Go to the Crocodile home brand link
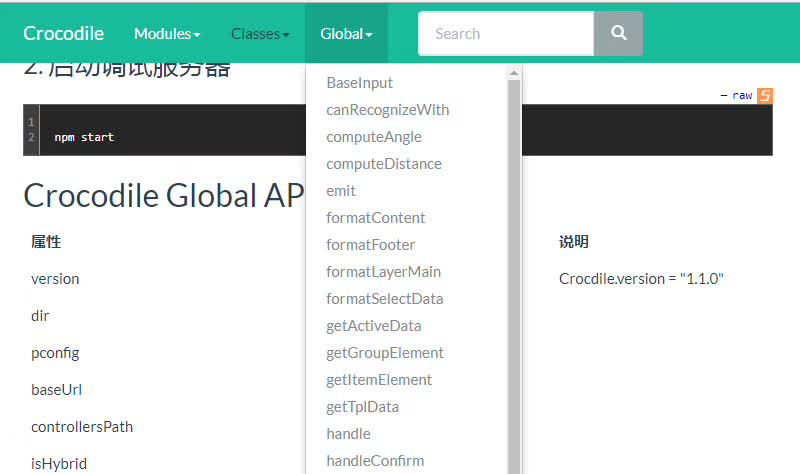This screenshot has height=474, width=800. click(x=64, y=33)
